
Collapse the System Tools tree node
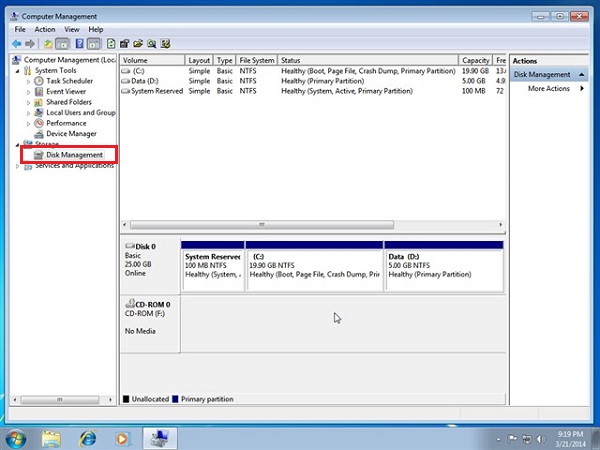pos(17,71)
